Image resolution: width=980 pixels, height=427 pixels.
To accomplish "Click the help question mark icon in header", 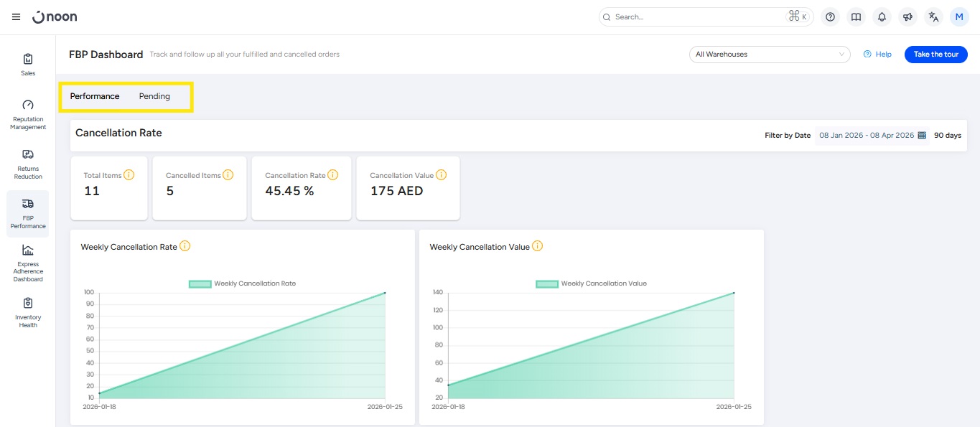I will [x=830, y=17].
